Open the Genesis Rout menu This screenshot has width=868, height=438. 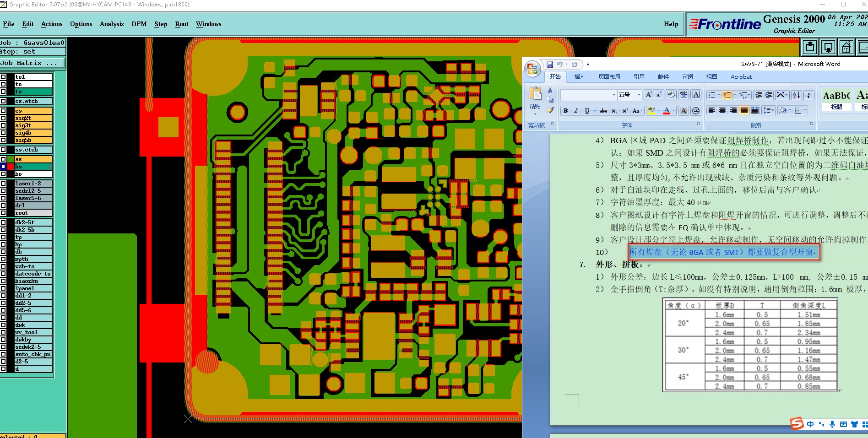pyautogui.click(x=182, y=24)
